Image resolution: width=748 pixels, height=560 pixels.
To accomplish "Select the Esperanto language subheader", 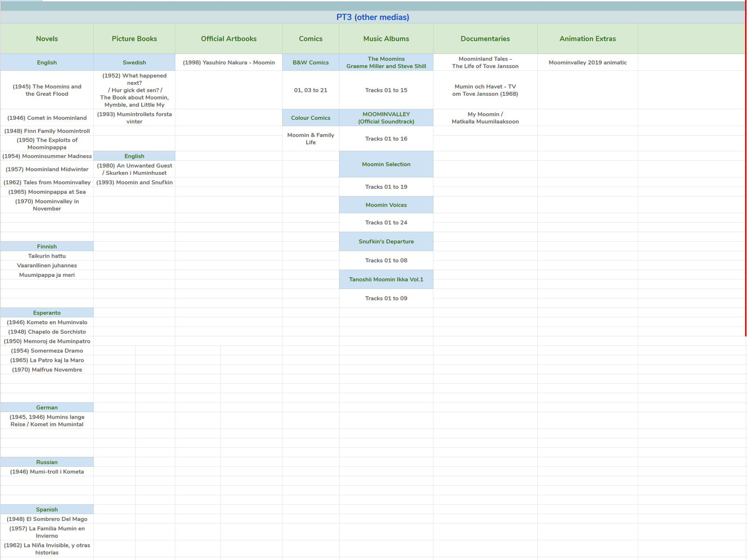I will click(47, 313).
